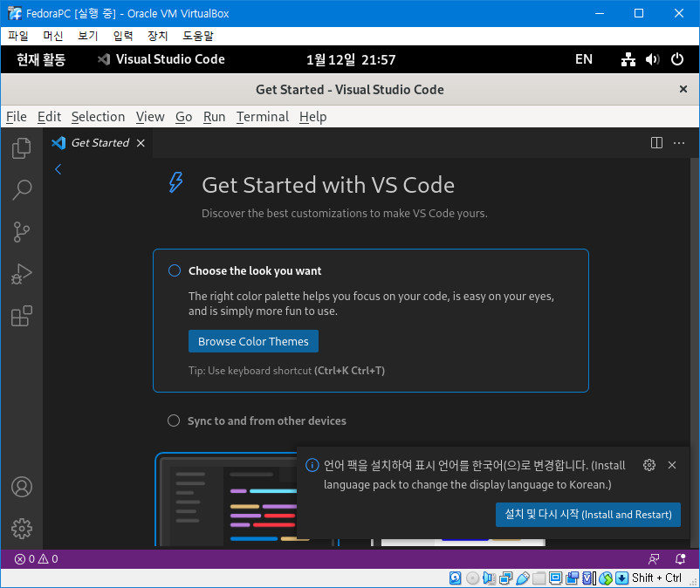Open the Extensions view
Viewport: 700px width, 588px height.
click(22, 316)
